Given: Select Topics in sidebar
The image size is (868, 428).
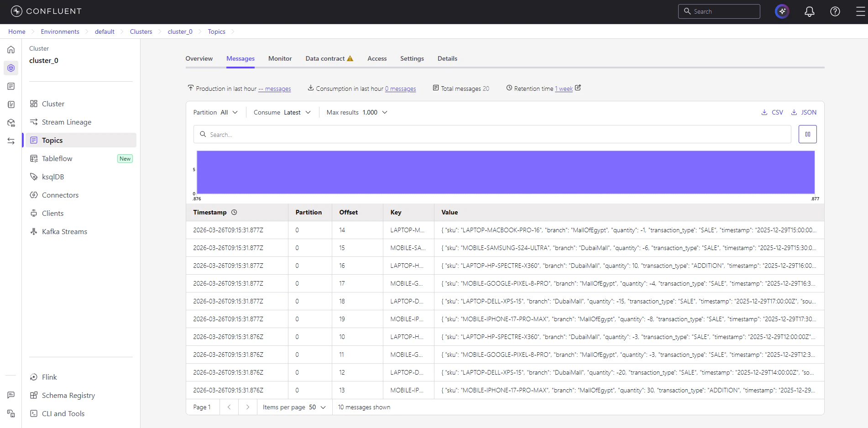Looking at the screenshot, I should [x=81, y=140].
